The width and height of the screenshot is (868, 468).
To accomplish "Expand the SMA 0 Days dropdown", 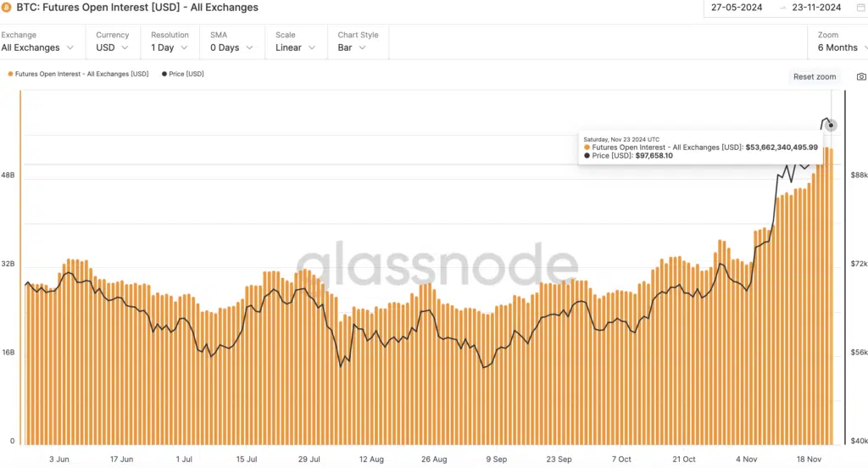I will (230, 47).
